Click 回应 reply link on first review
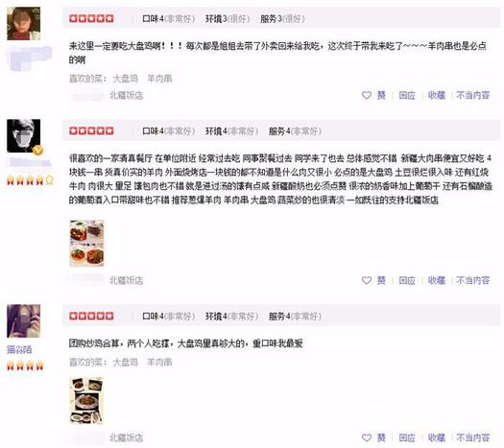This screenshot has height=448, width=504. point(407,95)
